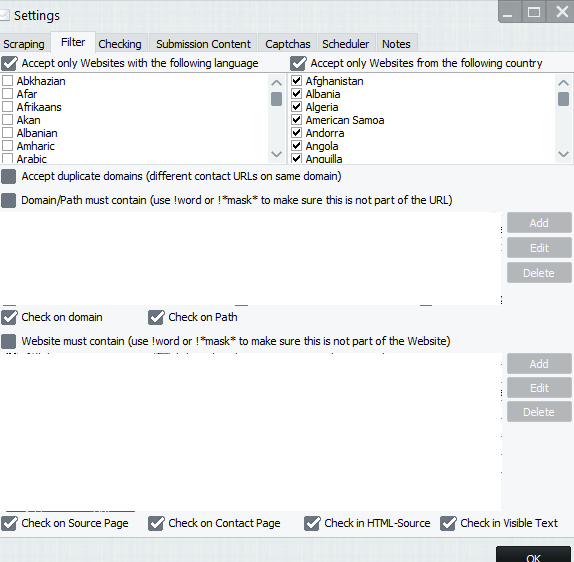The height and width of the screenshot is (562, 574).
Task: Go to the Scheduler tab
Action: pos(346,44)
